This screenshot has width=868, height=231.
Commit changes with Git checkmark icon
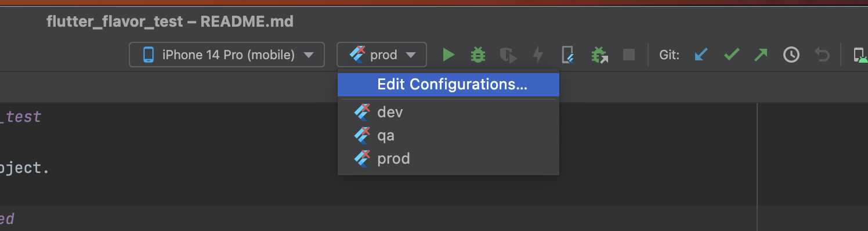732,55
